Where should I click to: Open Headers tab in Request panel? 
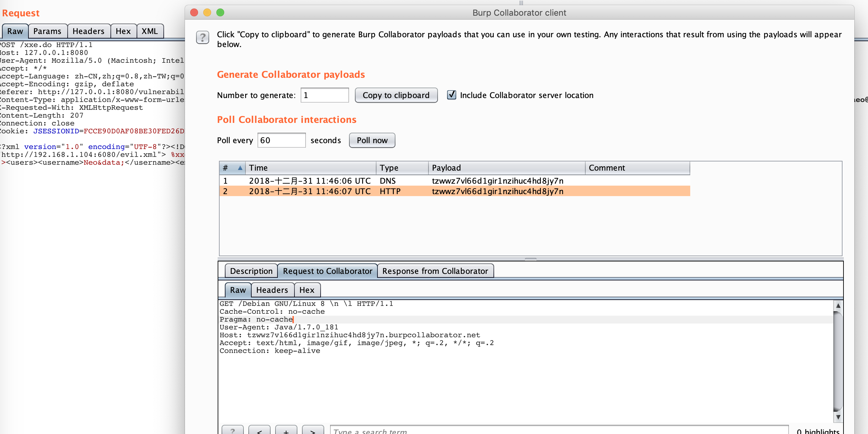pos(88,31)
